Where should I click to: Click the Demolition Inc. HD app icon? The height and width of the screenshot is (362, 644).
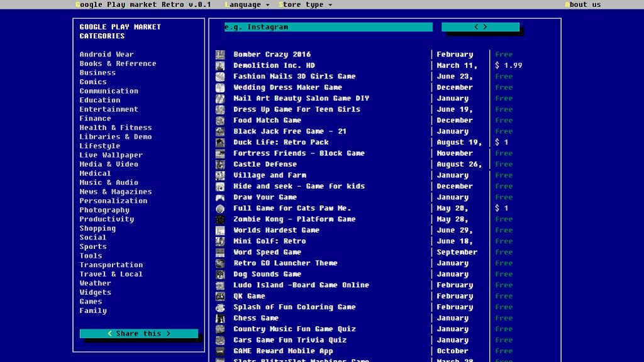click(220, 65)
